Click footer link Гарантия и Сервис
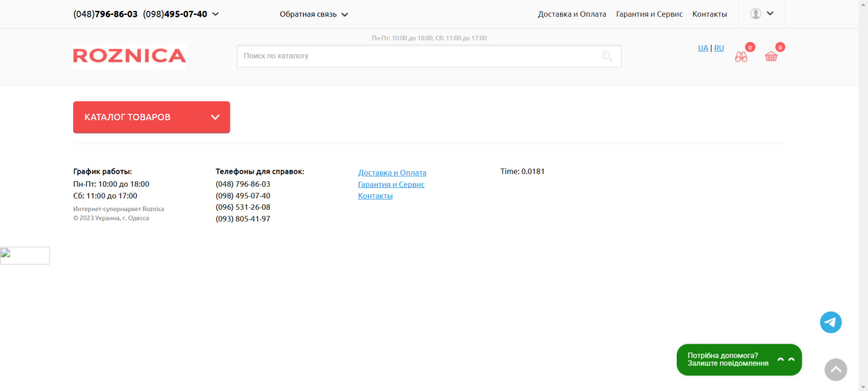 tap(391, 185)
